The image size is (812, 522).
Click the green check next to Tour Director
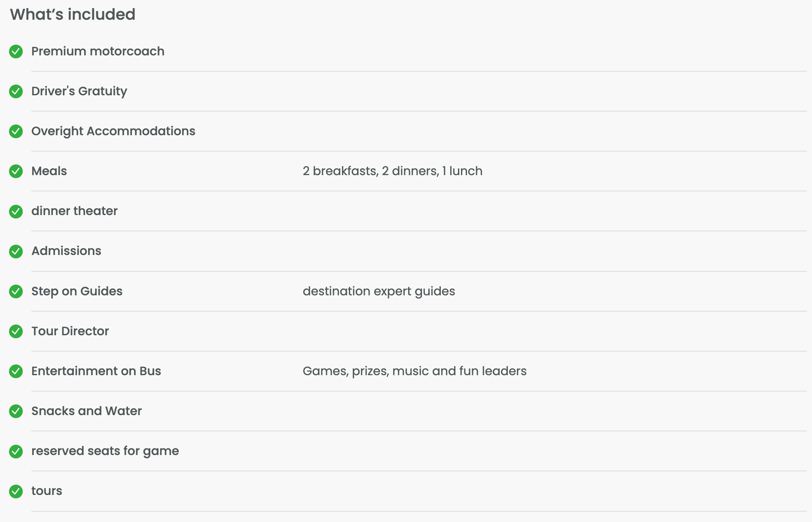click(x=16, y=331)
